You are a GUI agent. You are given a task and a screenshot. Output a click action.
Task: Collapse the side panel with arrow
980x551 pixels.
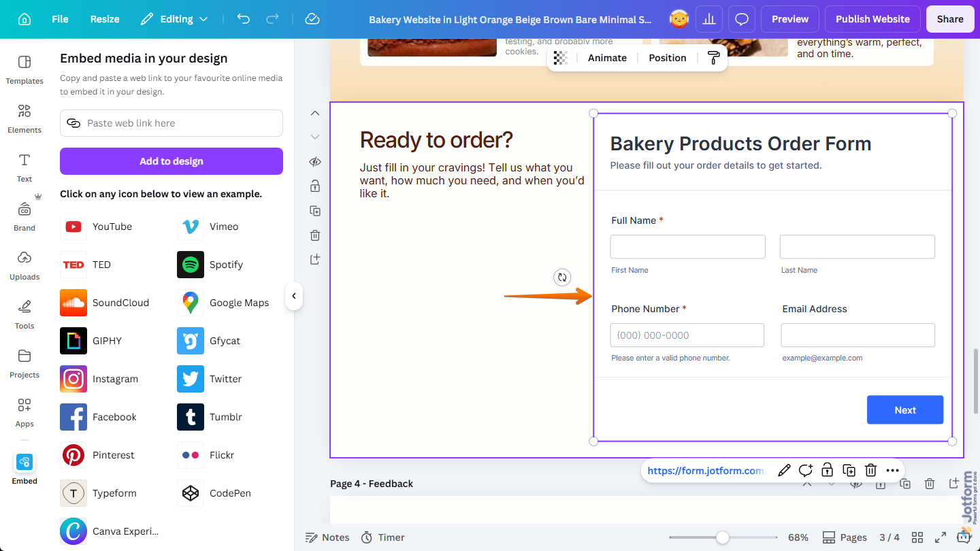pos(294,296)
